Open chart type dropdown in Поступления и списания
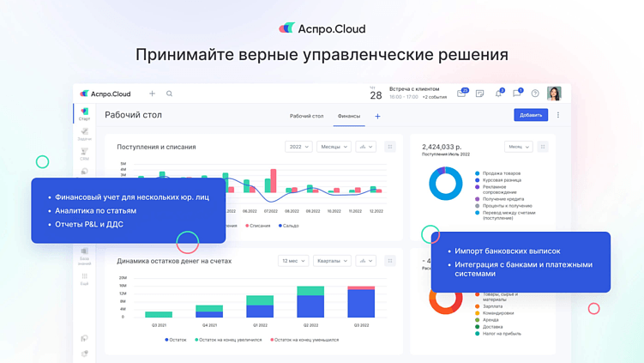 [x=365, y=147]
